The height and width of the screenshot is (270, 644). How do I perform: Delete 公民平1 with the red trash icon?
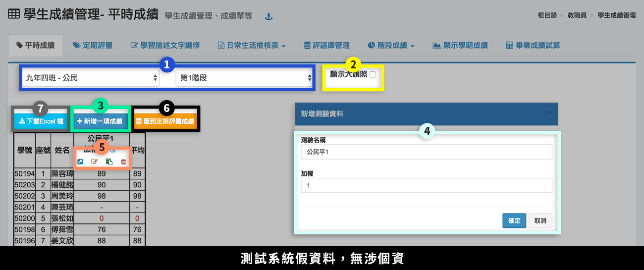click(123, 162)
